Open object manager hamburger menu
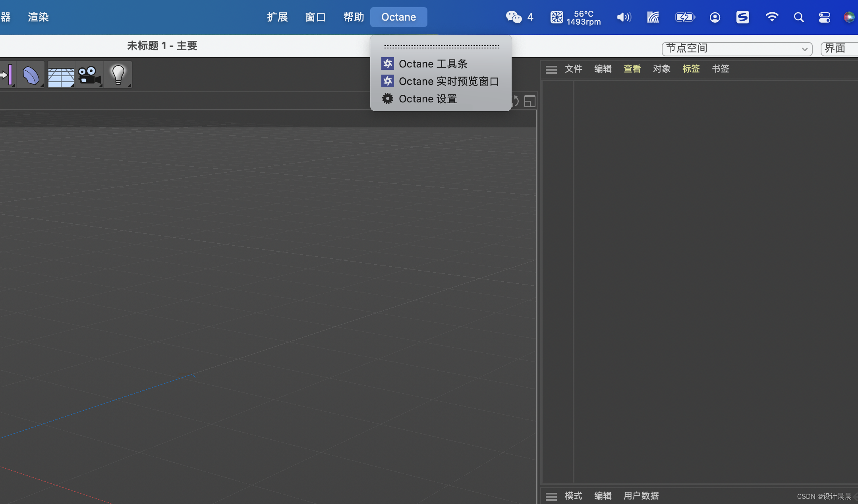This screenshot has height=504, width=858. pyautogui.click(x=551, y=69)
